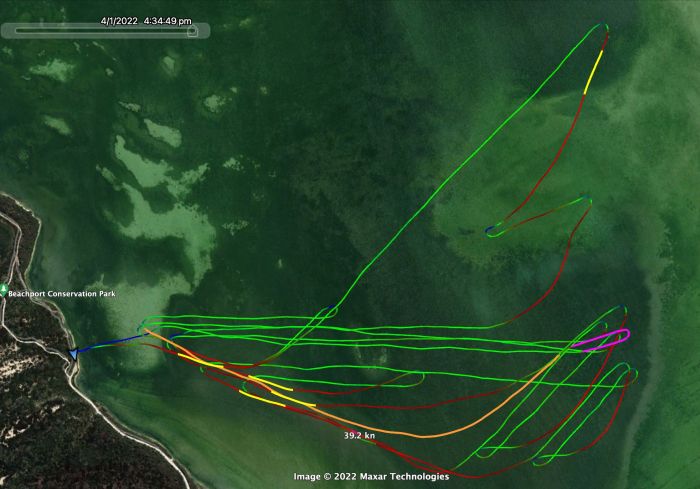Click the middle of the time slider track
Screen dimensions: 700x489
point(105,31)
